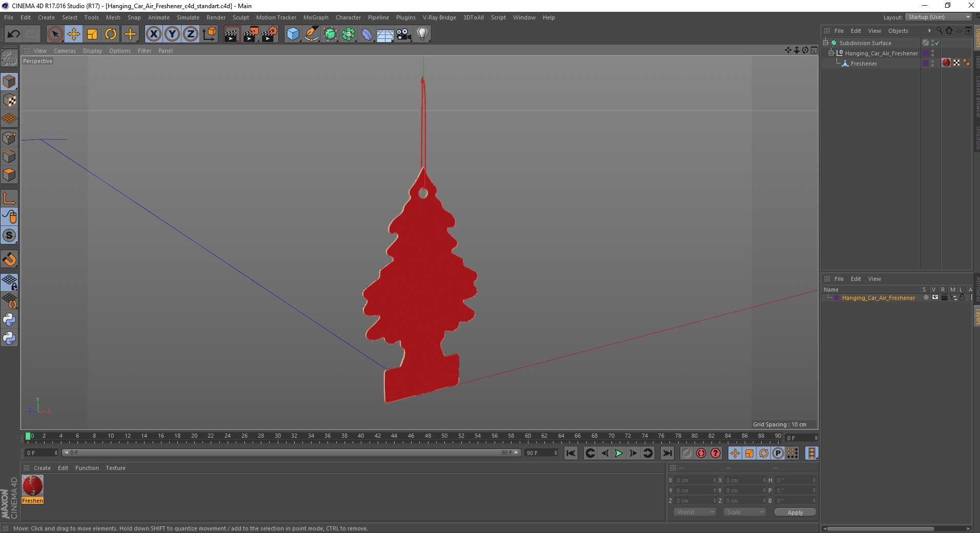Screen dimensions: 980x533
Task: Toggle coordinate system icon
Action: [210, 34]
